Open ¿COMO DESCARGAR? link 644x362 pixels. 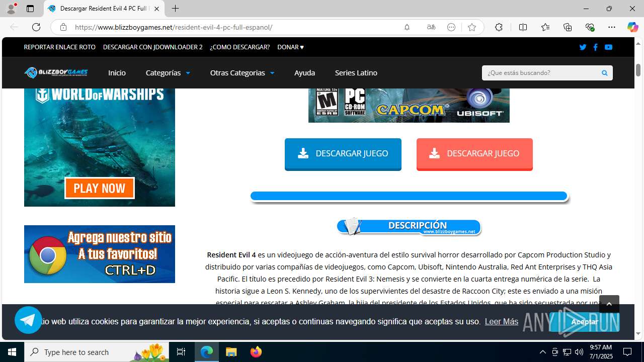pyautogui.click(x=240, y=47)
